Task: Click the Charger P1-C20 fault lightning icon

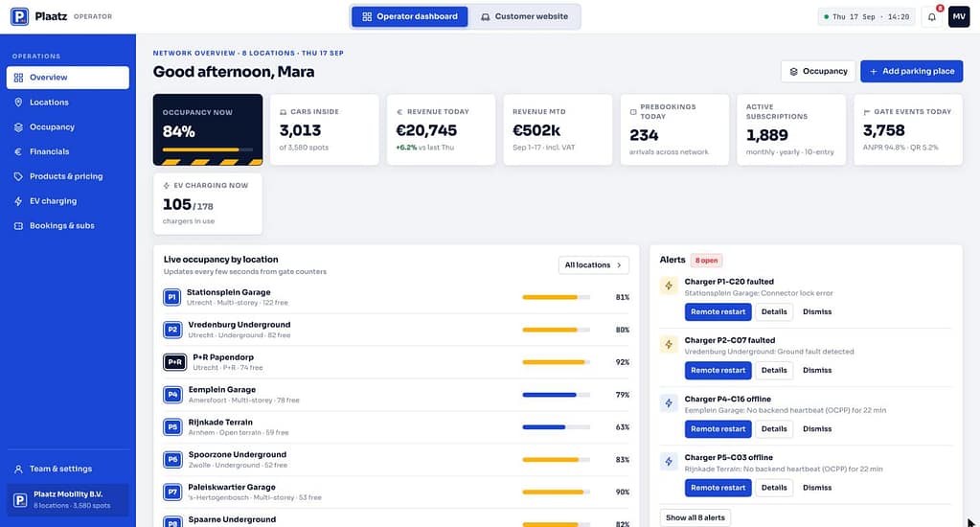Action: pos(669,286)
